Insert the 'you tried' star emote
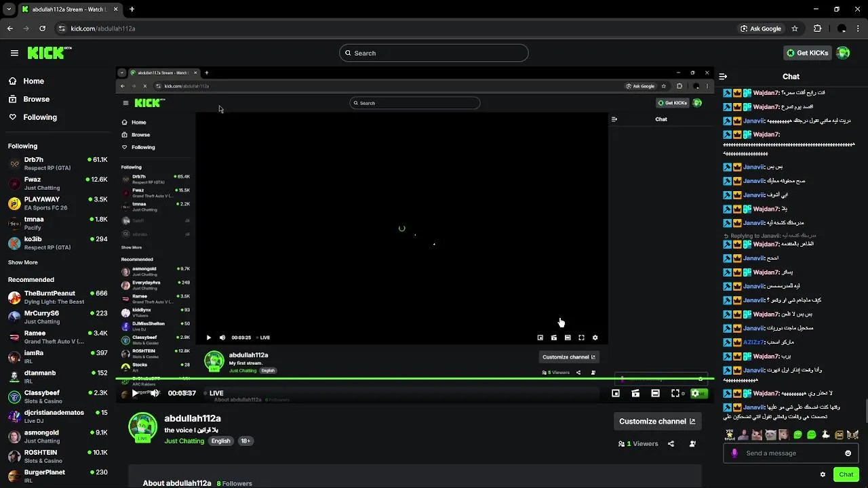Viewport: 868px width, 488px height. 730,435
